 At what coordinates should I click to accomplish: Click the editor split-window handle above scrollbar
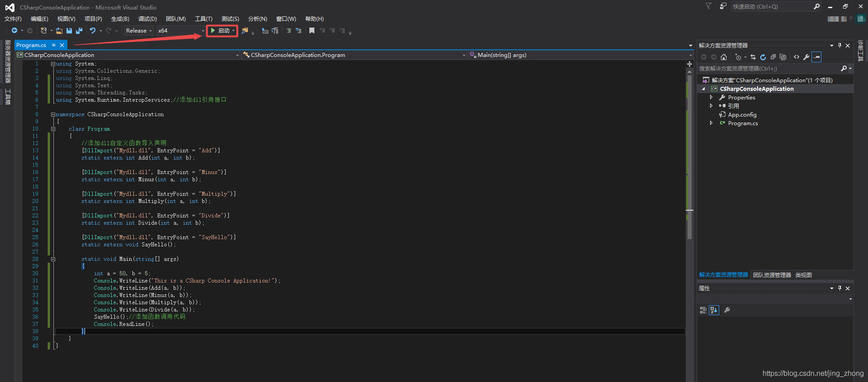click(690, 64)
